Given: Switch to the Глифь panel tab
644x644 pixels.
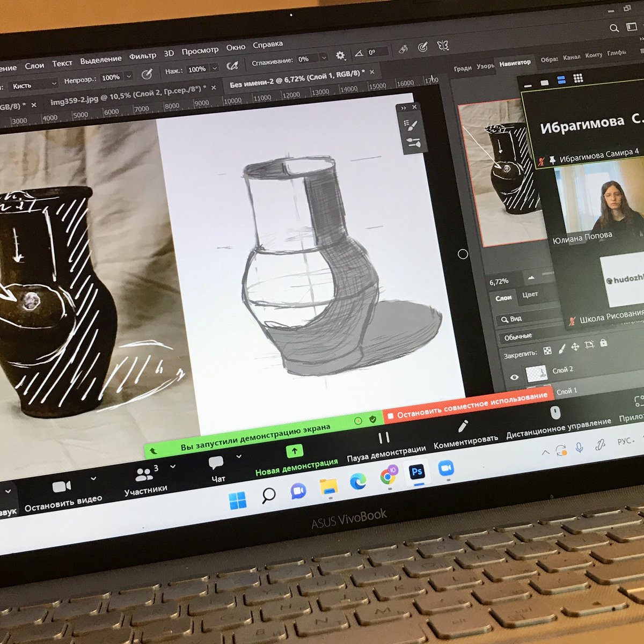Looking at the screenshot, I should [x=617, y=53].
